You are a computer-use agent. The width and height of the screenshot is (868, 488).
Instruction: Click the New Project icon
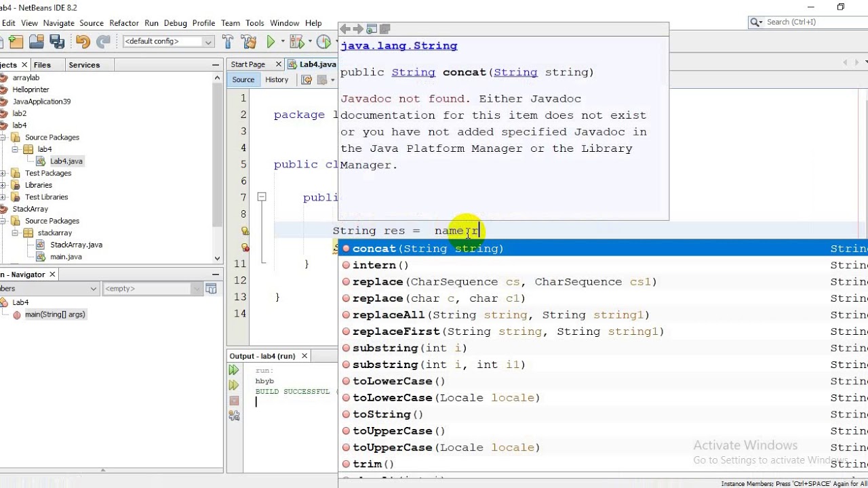(x=16, y=42)
